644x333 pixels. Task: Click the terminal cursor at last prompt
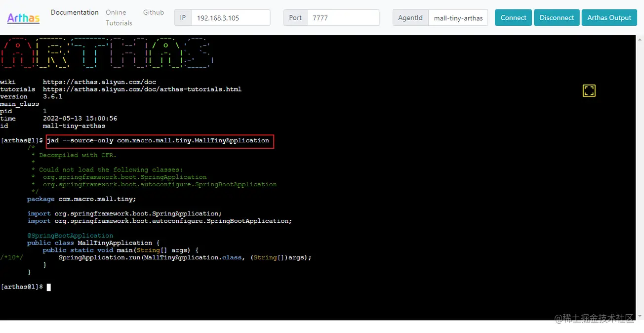coord(49,287)
